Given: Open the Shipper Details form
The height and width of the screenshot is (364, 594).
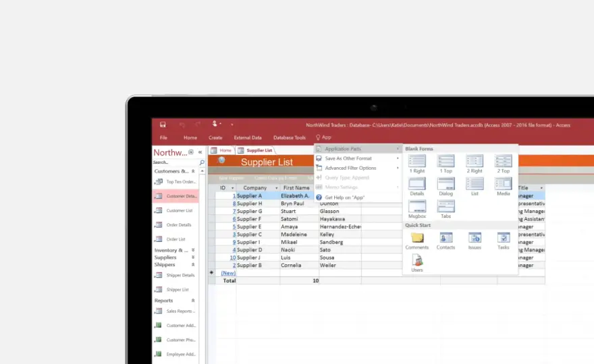Looking at the screenshot, I should click(x=175, y=275).
